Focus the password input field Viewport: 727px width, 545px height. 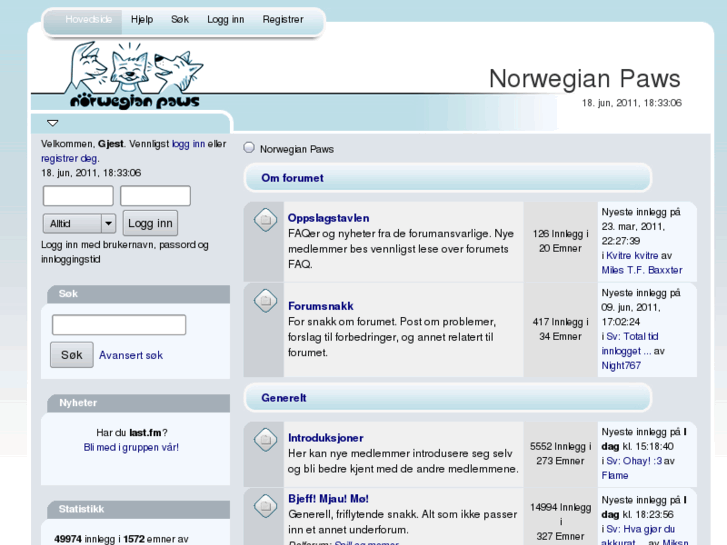tap(155, 196)
